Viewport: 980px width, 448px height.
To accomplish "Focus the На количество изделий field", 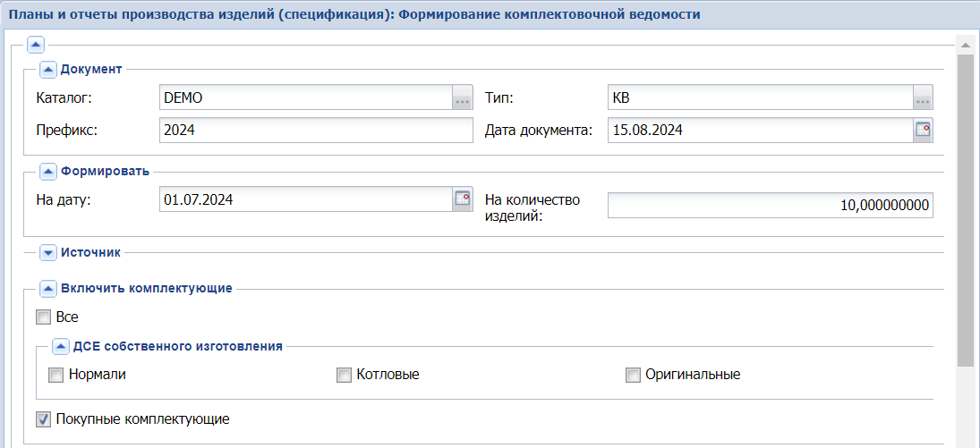I will tap(770, 205).
